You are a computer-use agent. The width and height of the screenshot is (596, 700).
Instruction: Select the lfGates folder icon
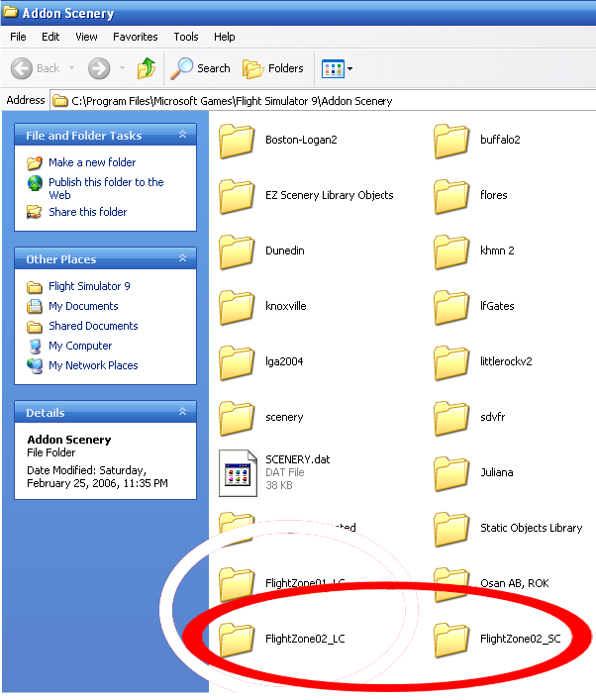451,307
